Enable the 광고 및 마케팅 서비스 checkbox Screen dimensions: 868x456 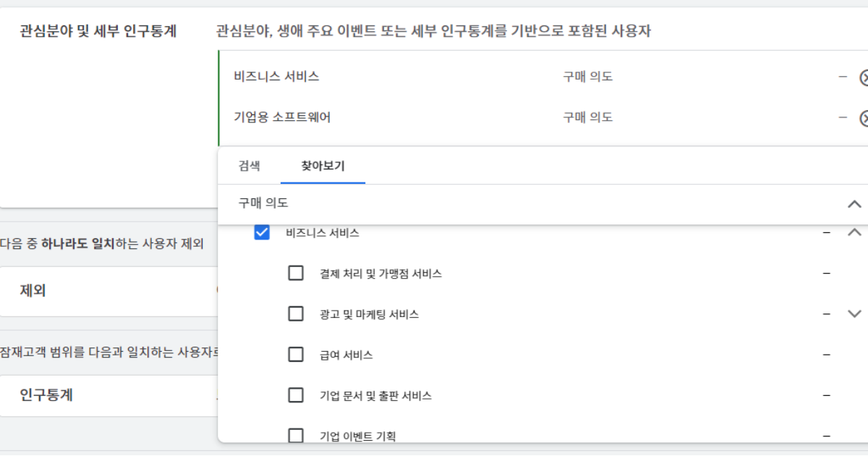296,314
